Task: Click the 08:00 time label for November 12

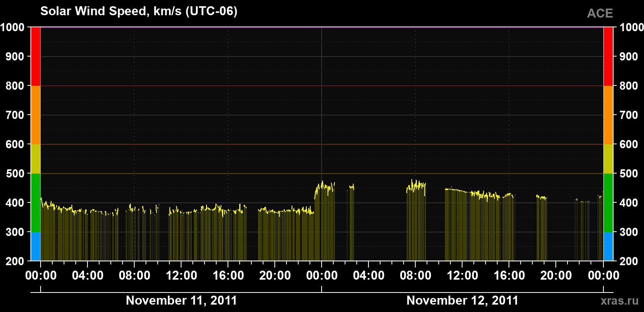Action: (416, 276)
